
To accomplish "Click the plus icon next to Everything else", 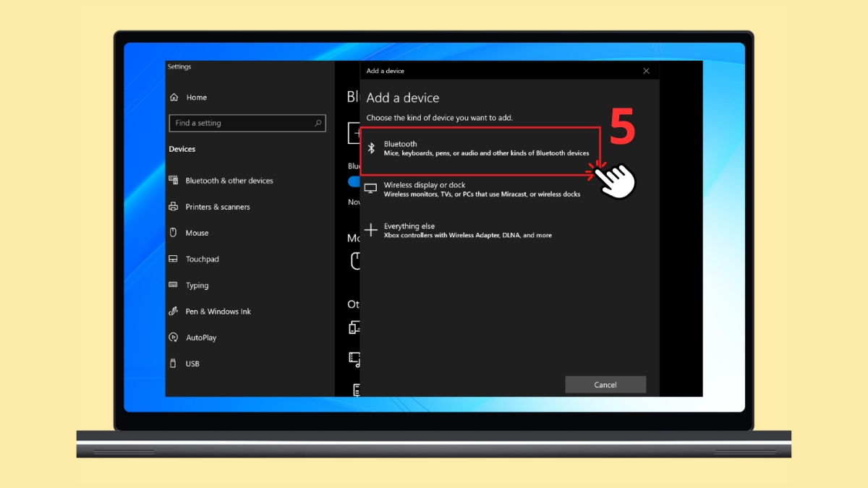I will (371, 229).
